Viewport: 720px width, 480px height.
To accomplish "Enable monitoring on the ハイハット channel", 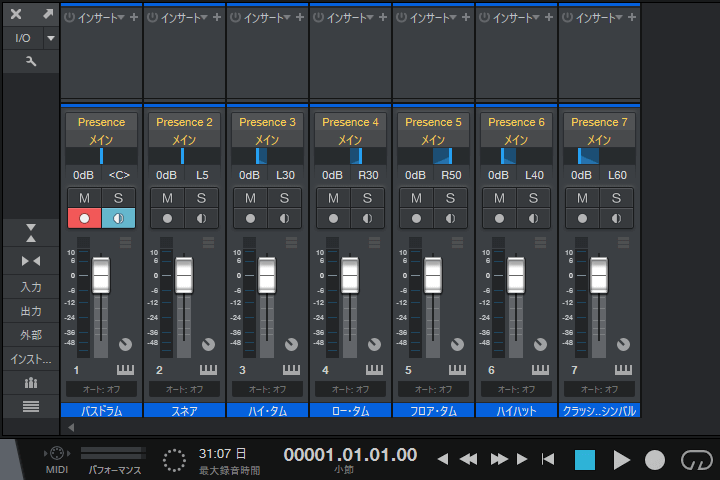I will (x=533, y=218).
